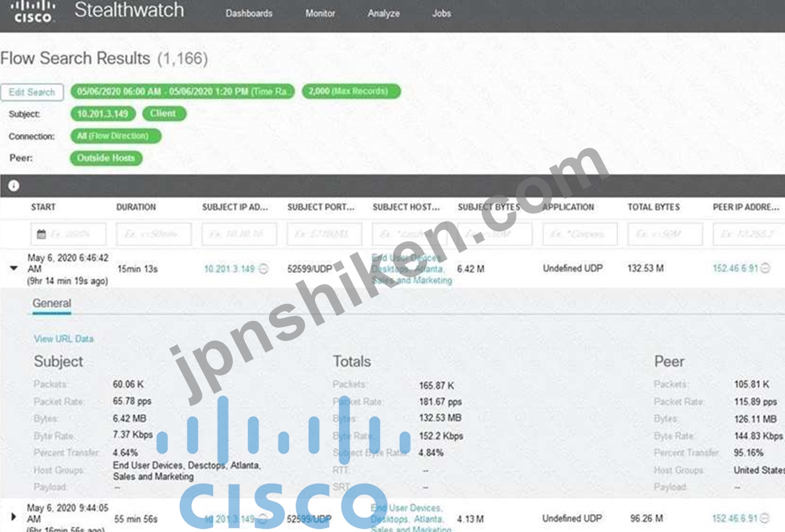This screenshot has height=532, width=785.
Task: Click the Totals packets value "165.87 K"
Action: point(436,385)
